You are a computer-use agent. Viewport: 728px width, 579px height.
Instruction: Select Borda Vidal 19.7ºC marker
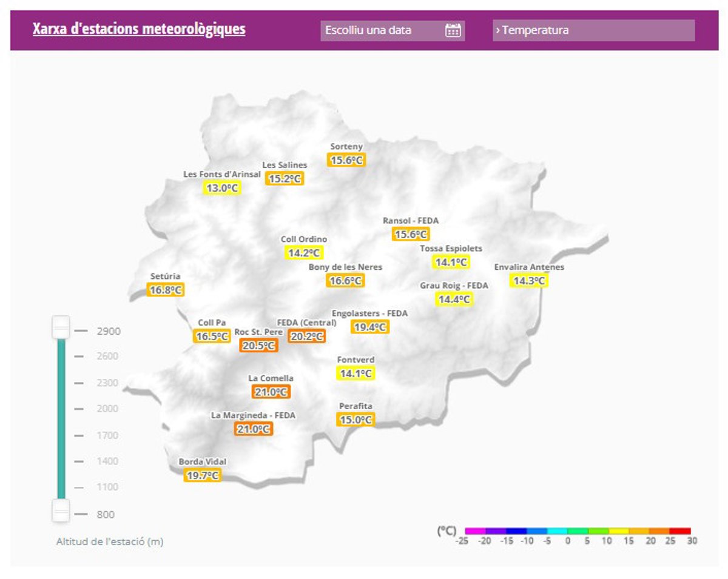(202, 475)
